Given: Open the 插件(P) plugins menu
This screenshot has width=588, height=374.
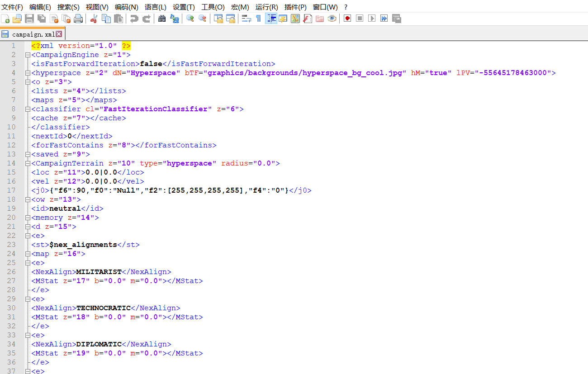Looking at the screenshot, I should (295, 7).
